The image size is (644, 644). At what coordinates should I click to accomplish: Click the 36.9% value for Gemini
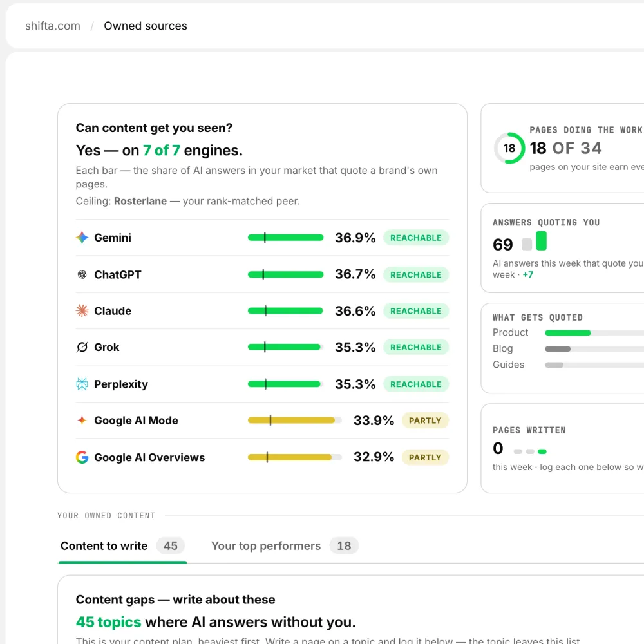pyautogui.click(x=355, y=238)
